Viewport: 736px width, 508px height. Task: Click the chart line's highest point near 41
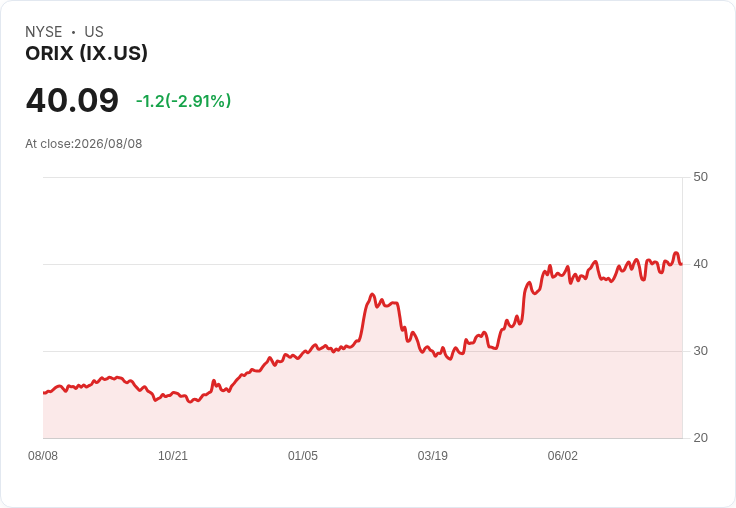[x=676, y=253]
